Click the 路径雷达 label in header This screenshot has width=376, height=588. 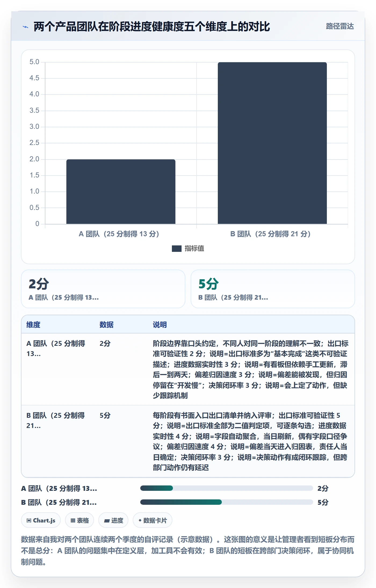(x=340, y=26)
